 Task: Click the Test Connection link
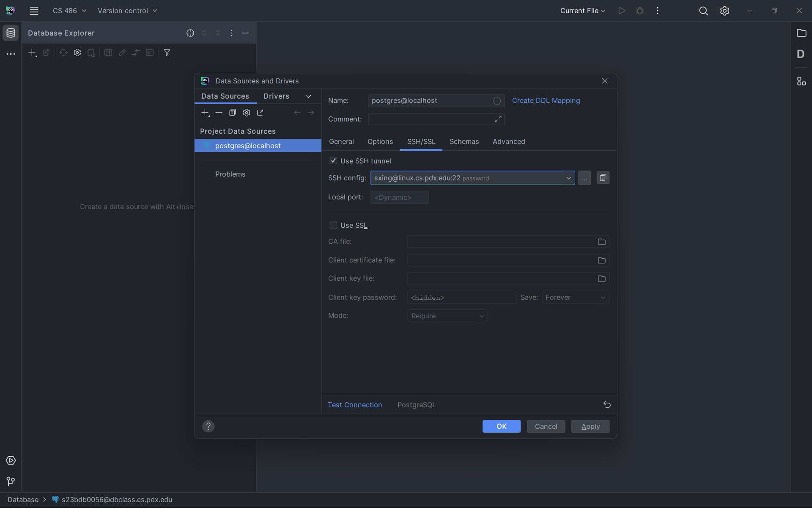tap(355, 405)
